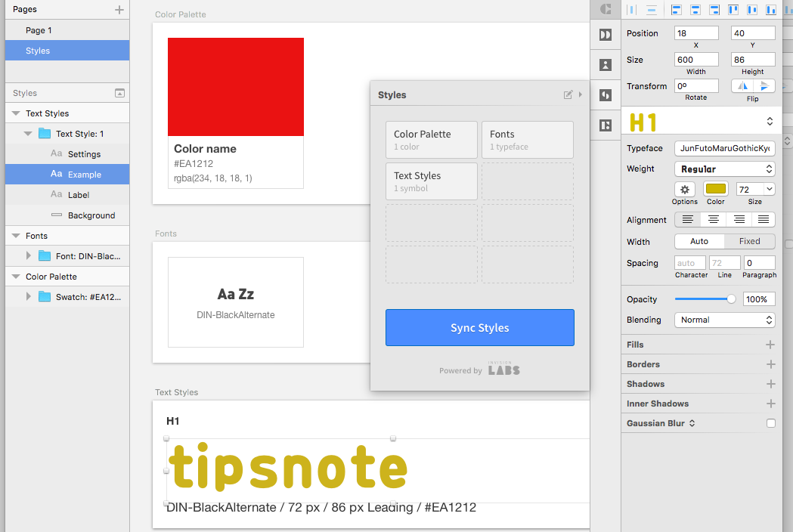Viewport: 793px width, 532px height.
Task: Align selected layer to top edge
Action: click(733, 10)
